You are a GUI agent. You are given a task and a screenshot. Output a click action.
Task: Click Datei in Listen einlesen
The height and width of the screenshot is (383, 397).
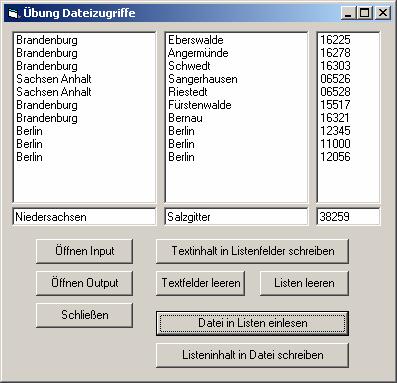point(252,323)
